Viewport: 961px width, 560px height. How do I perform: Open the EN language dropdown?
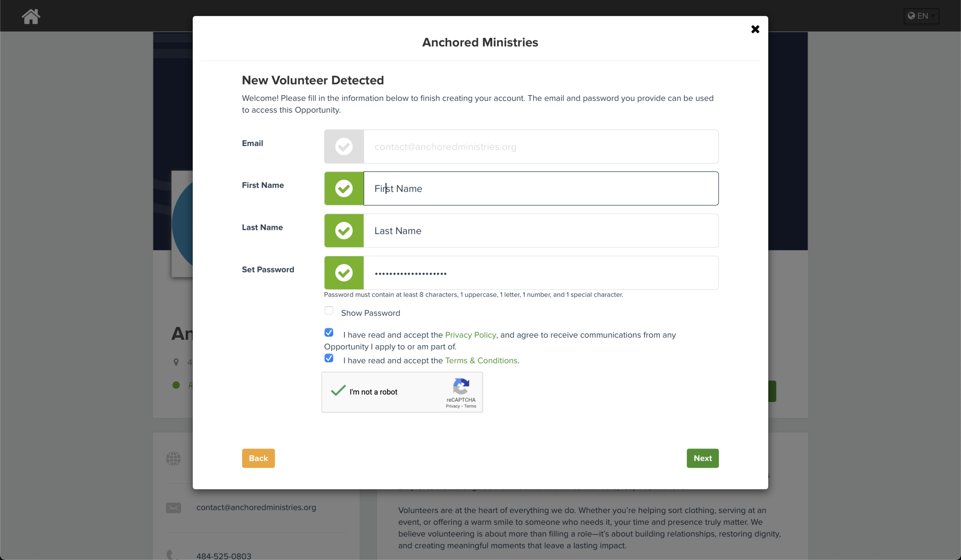tap(921, 16)
